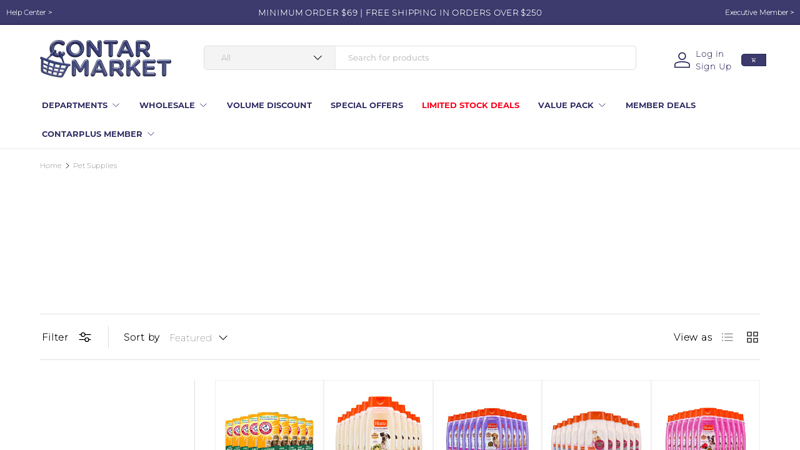The width and height of the screenshot is (800, 450).
Task: Open the Special Offers page
Action: click(366, 105)
